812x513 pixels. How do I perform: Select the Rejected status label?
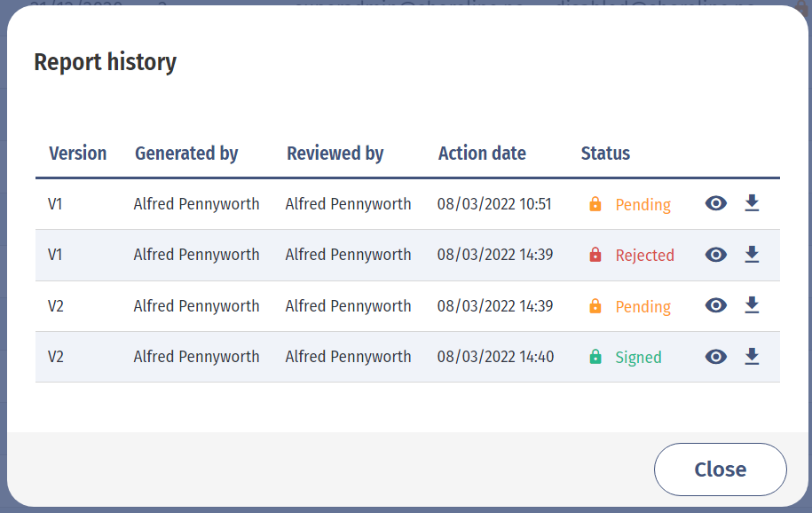(x=644, y=255)
